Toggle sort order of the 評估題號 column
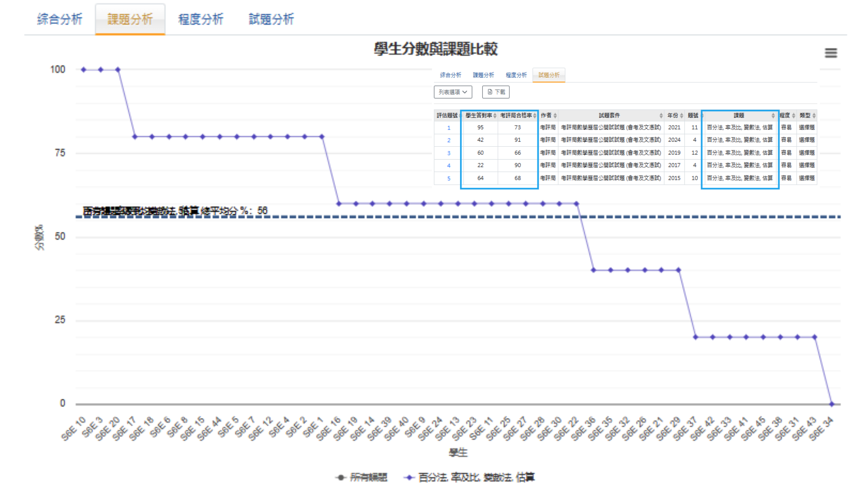This screenshot has width=868, height=487. (460, 116)
